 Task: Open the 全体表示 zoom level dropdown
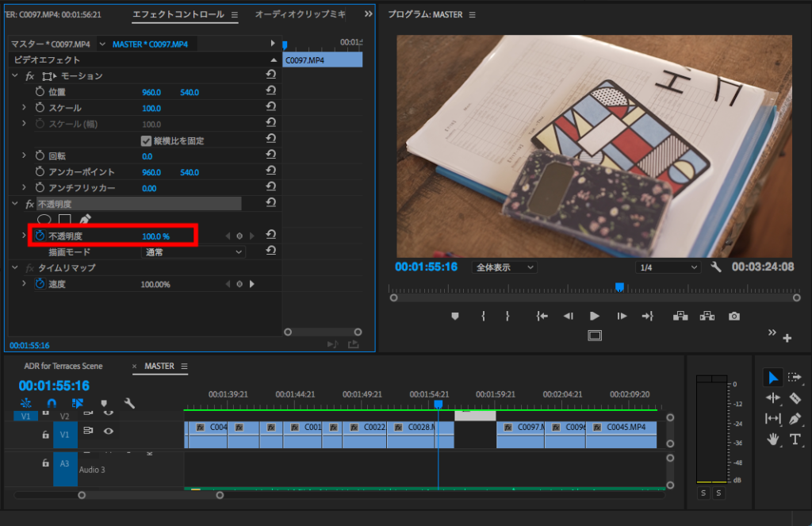coord(504,267)
